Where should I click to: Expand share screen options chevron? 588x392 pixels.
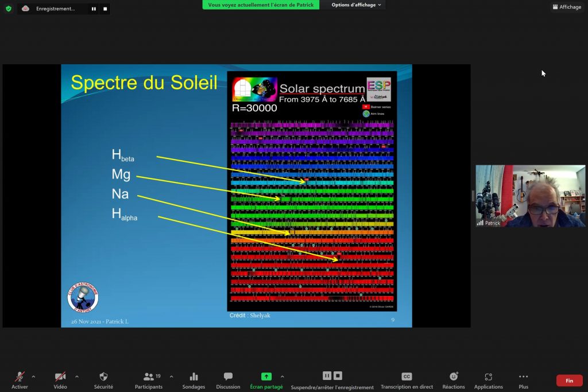pos(283,377)
